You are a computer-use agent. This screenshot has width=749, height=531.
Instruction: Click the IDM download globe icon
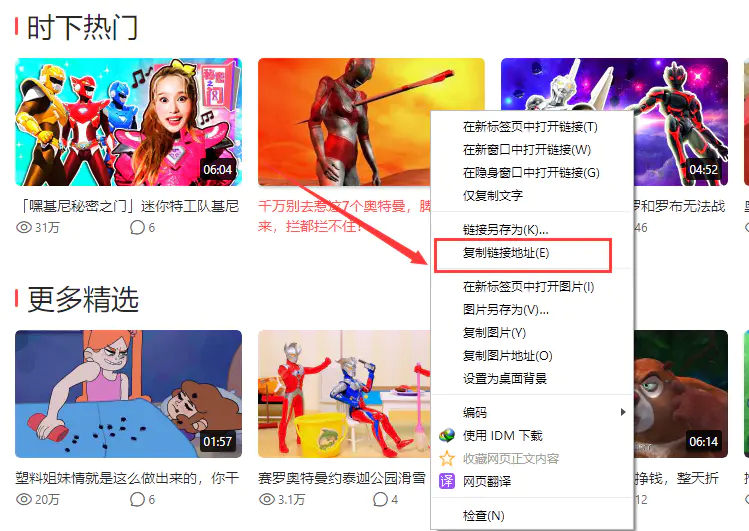(x=447, y=435)
